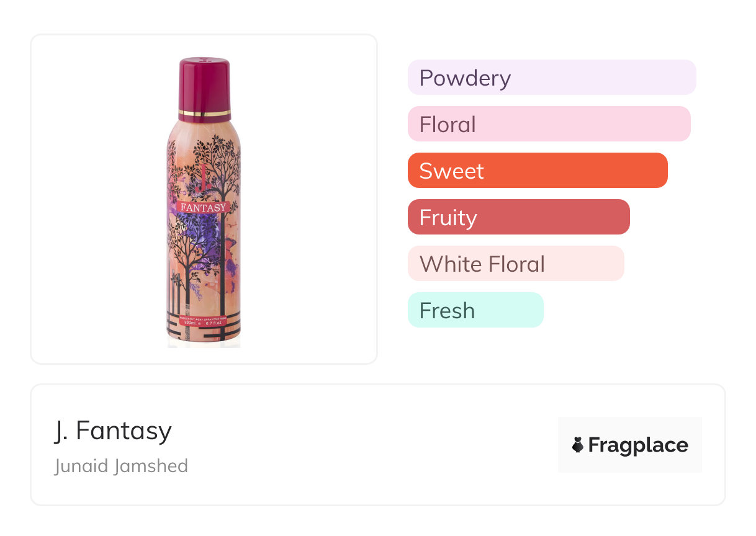Click the J. Fantasy product title
Screen dimensions: 756x536
(112, 431)
